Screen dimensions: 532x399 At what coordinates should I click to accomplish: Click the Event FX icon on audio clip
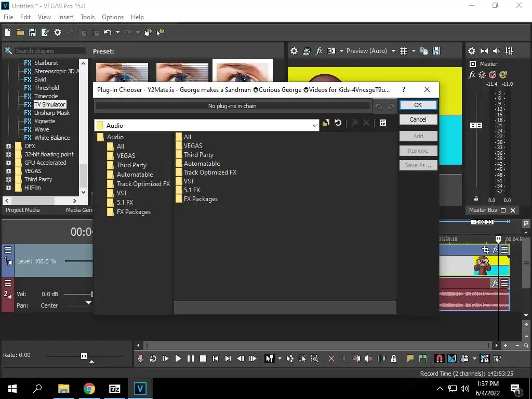(x=495, y=283)
